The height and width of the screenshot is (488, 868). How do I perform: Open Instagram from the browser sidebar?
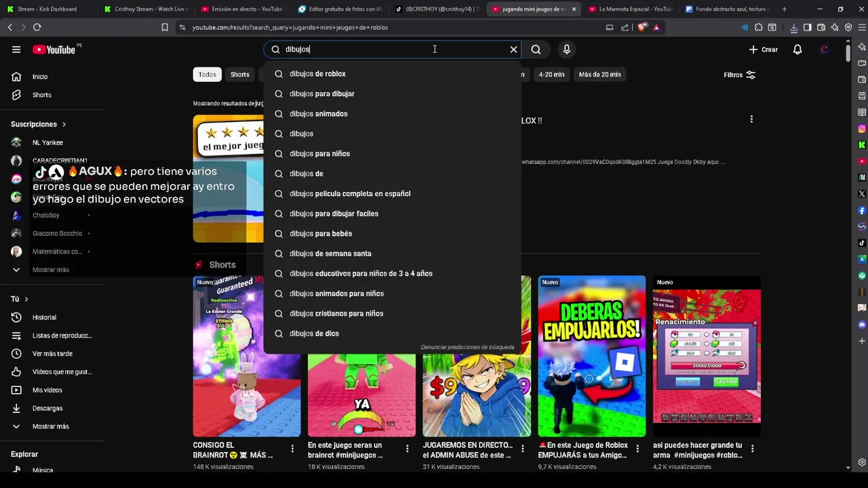[x=862, y=129]
